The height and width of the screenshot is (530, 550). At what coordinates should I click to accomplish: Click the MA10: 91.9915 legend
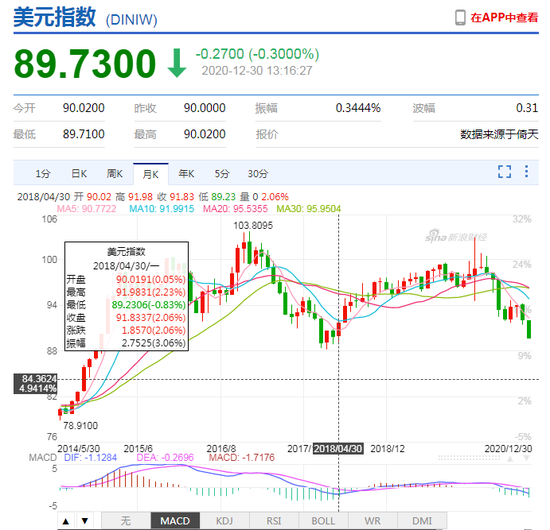[x=162, y=209]
